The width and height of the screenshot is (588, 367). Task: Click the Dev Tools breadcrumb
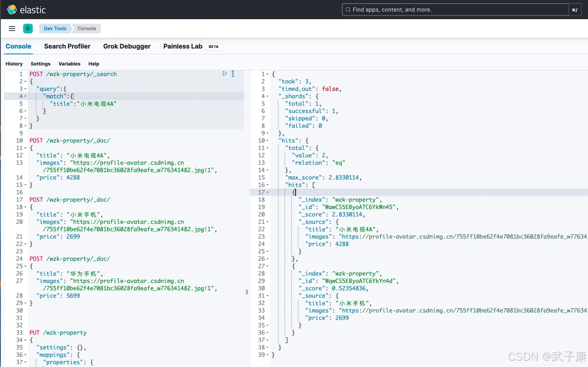coord(55,29)
